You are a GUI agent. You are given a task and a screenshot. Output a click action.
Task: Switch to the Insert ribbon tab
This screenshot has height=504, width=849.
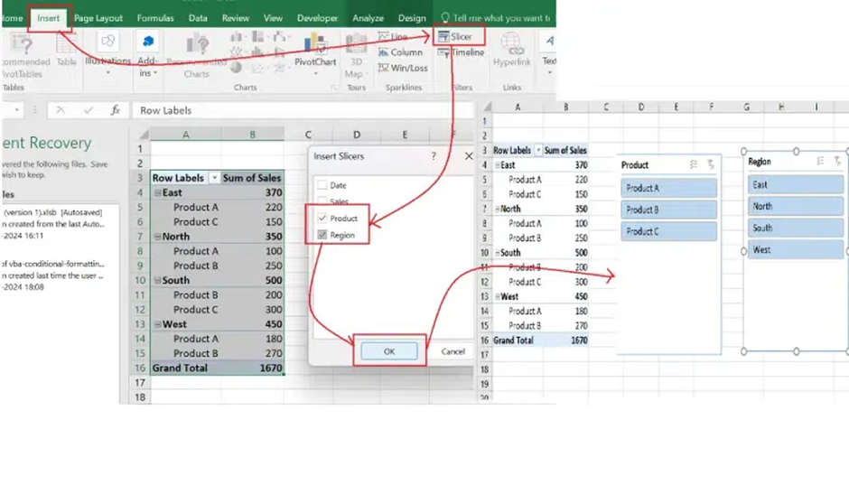click(x=49, y=18)
